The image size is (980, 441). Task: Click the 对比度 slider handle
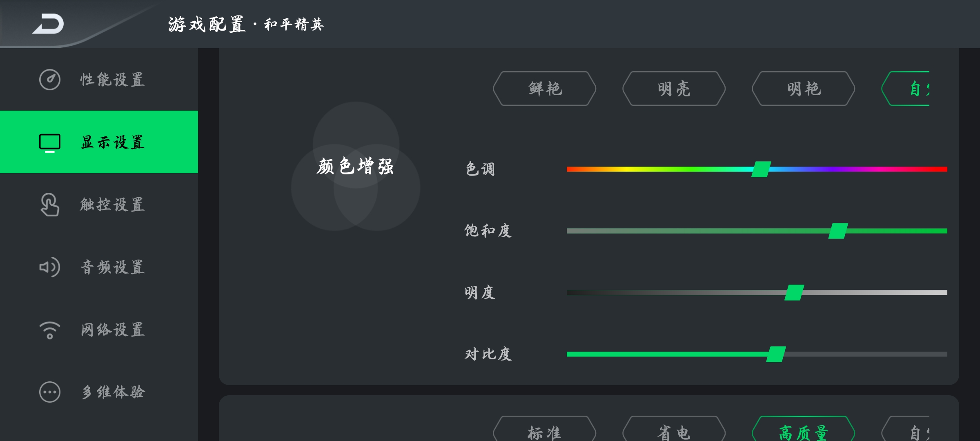click(x=776, y=354)
